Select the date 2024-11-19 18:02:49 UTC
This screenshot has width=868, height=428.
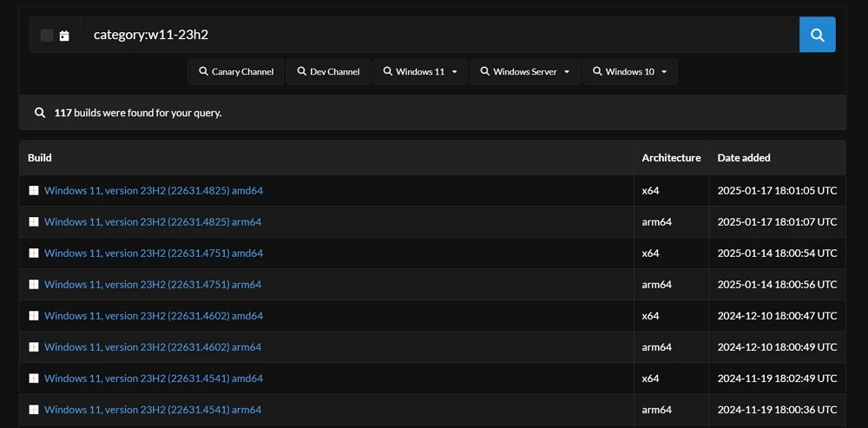point(777,379)
